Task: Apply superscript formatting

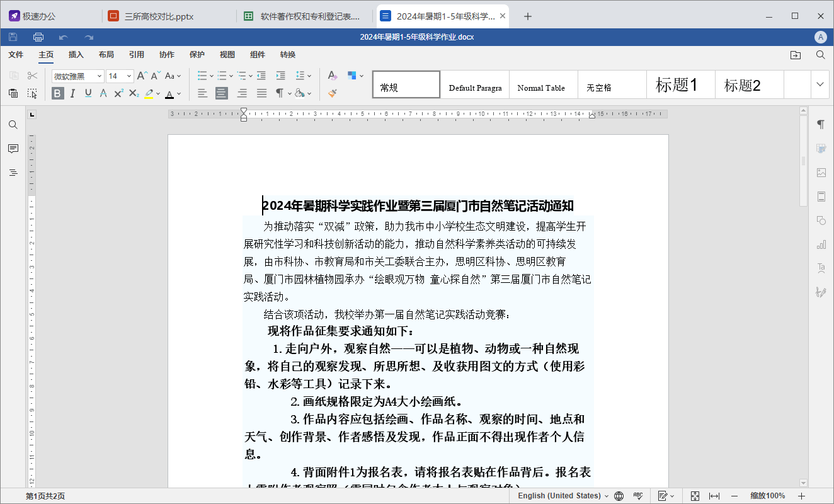Action: coord(118,93)
